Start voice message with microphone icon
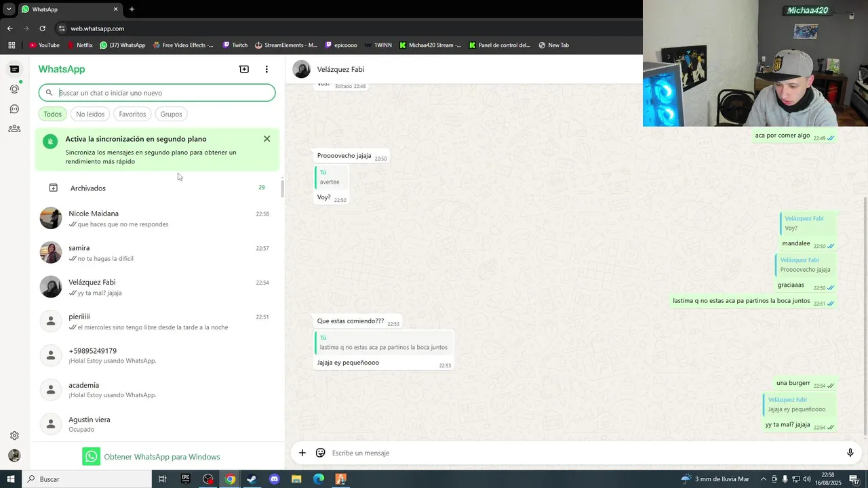This screenshot has width=868, height=488. pyautogui.click(x=850, y=453)
